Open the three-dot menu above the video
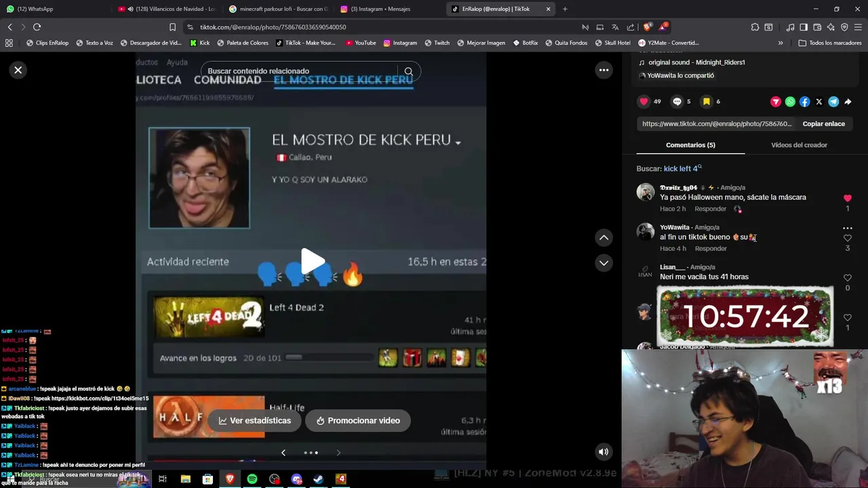 pos(604,70)
